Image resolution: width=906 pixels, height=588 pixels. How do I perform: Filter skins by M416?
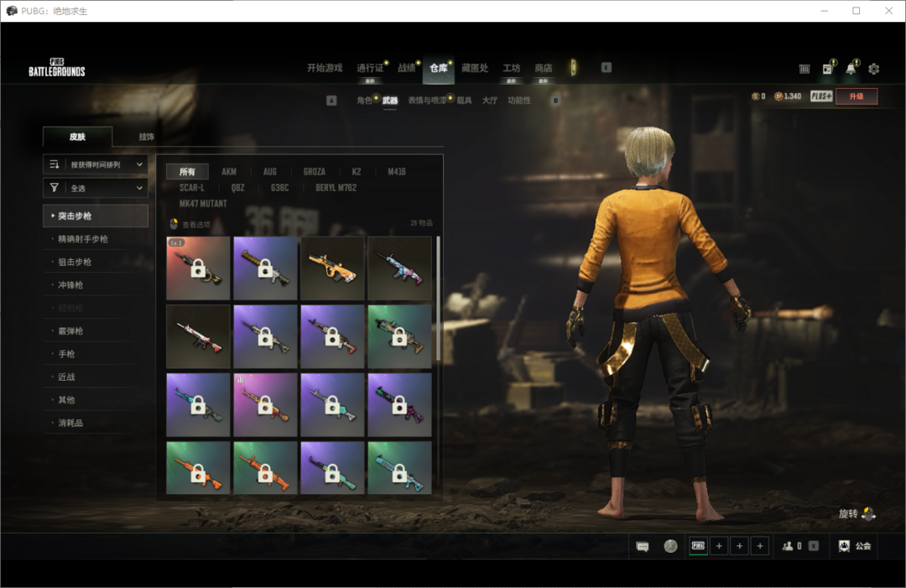click(x=397, y=172)
